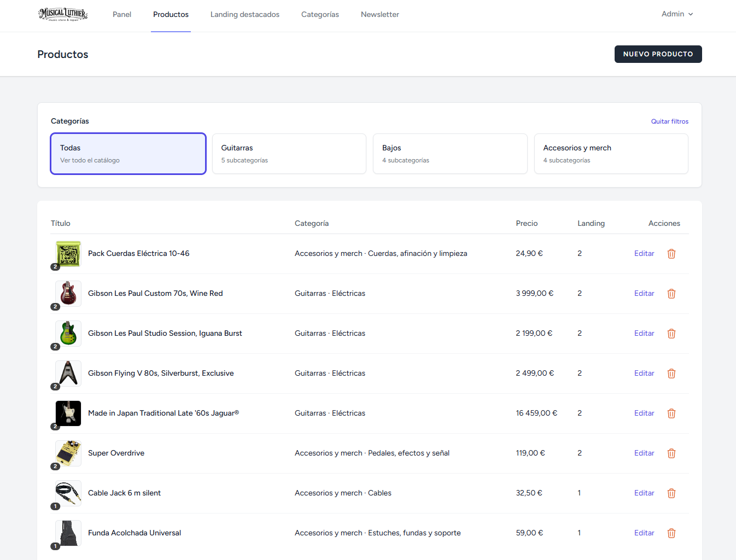
Task: Edit Gibson Les Paul Studio Session product
Action: [644, 334]
